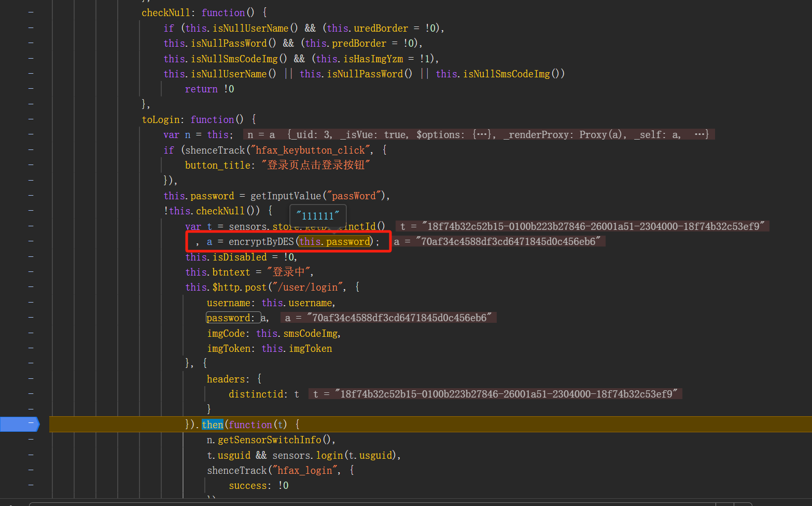Click the 'return !0' statement
The image size is (812, 506).
coord(209,89)
